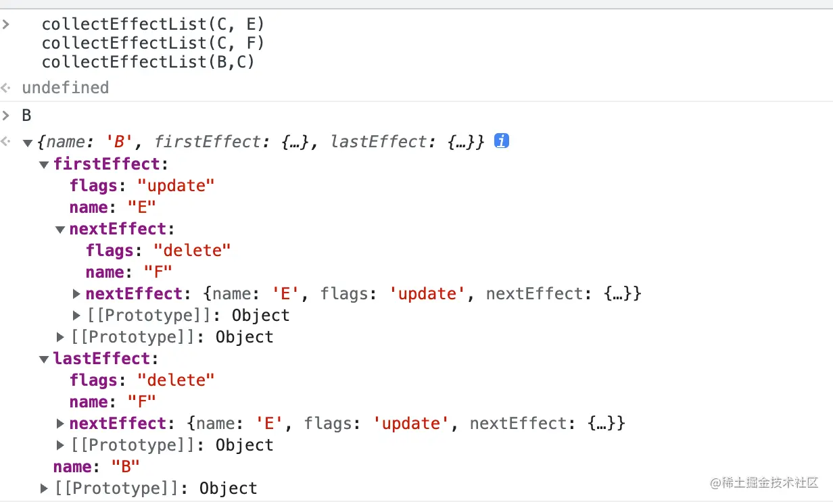The width and height of the screenshot is (833, 504).
Task: Click the output arrow next to undefined
Action: click(x=6, y=88)
